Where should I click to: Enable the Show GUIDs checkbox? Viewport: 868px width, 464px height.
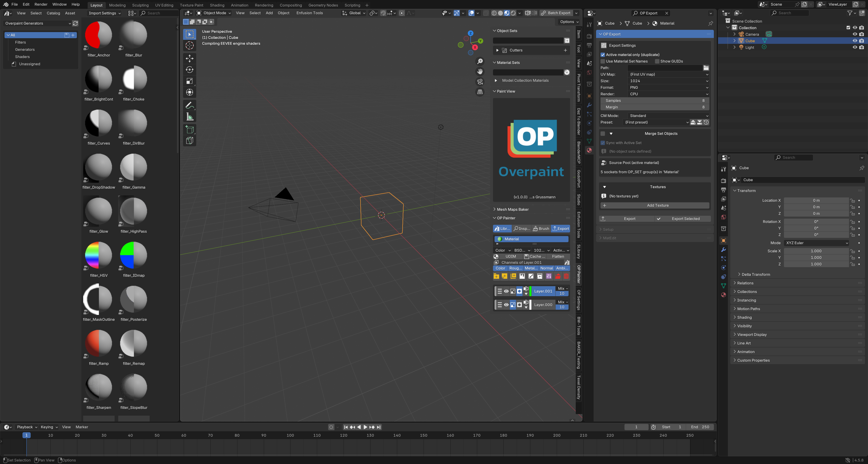(657, 61)
